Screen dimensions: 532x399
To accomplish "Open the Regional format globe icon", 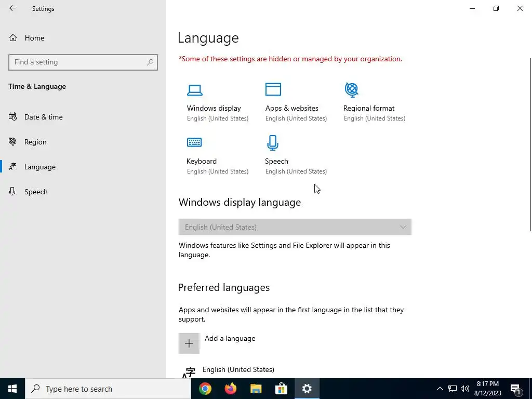I will pyautogui.click(x=352, y=89).
